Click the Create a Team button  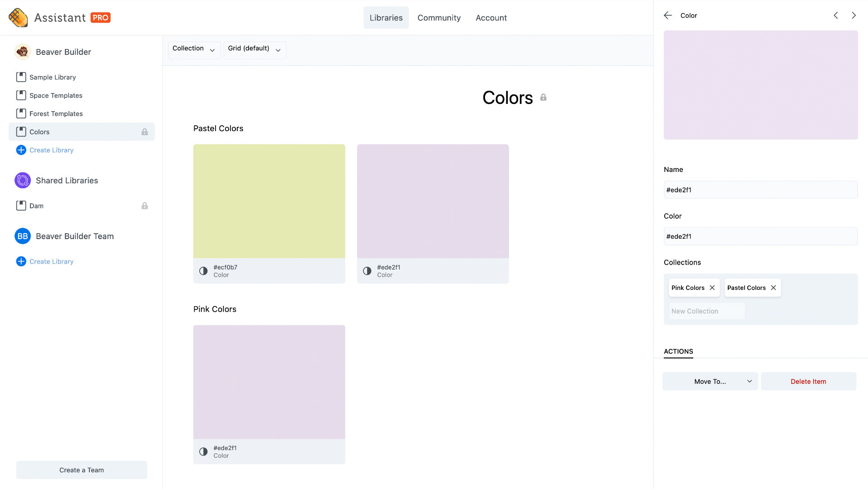pyautogui.click(x=81, y=470)
